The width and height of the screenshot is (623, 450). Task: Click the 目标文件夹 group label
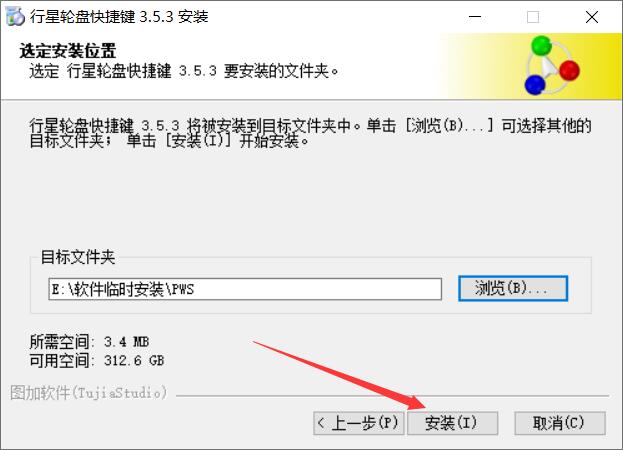point(78,257)
